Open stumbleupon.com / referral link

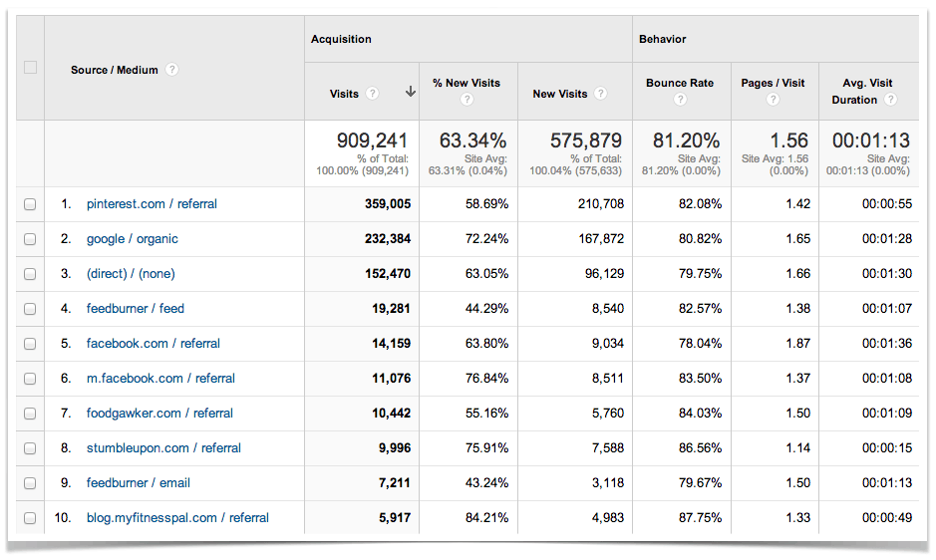(x=163, y=448)
